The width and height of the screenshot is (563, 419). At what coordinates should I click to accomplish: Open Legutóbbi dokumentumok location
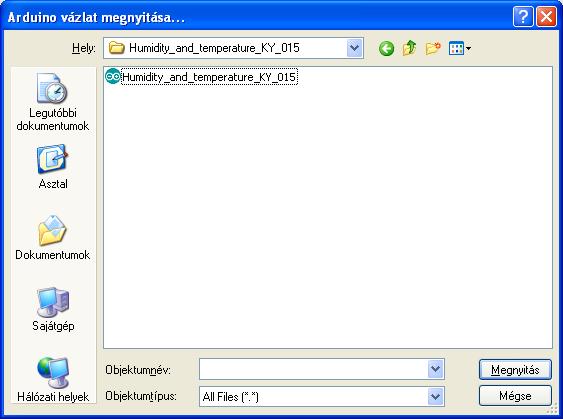pos(53,102)
